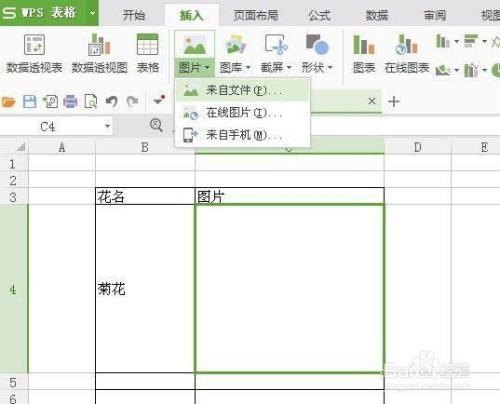Viewport: 500px width, 404px height.
Task: Switch to the 公式 ribbon tab
Action: [x=319, y=15]
